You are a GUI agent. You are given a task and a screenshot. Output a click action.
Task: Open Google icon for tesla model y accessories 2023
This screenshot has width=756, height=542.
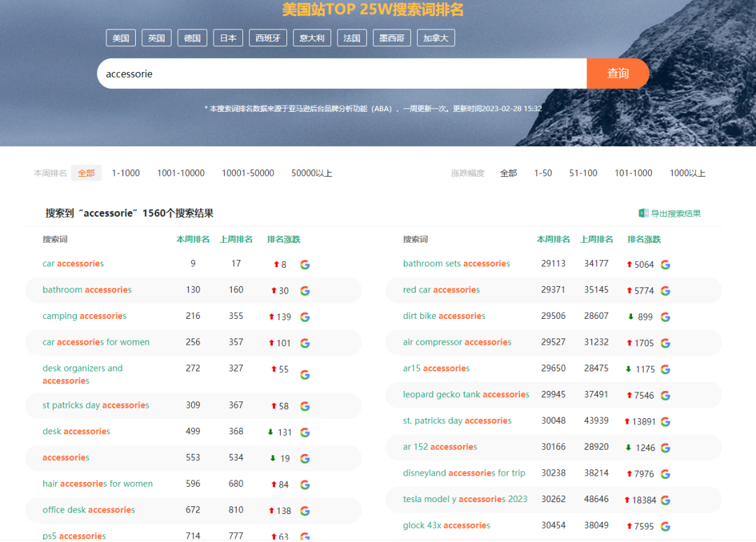(x=666, y=500)
